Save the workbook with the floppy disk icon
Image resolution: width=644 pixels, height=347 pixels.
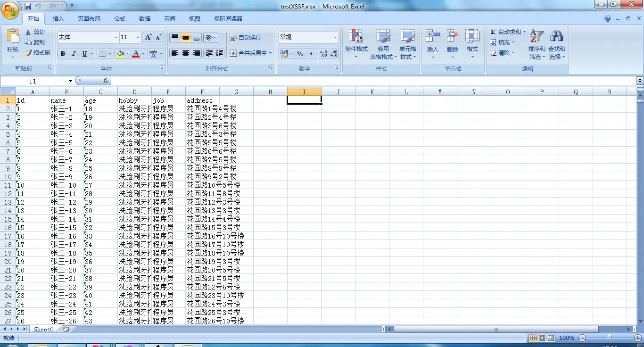coord(28,6)
